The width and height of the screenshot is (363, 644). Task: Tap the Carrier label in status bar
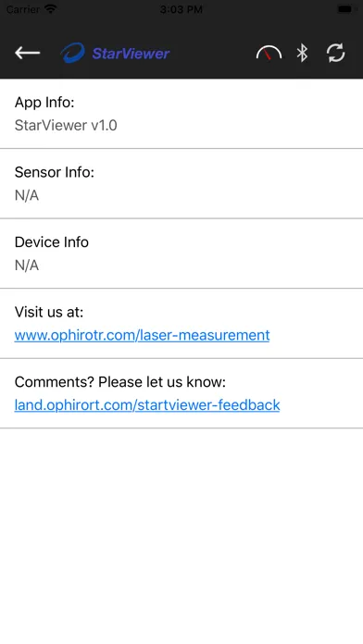click(x=23, y=9)
